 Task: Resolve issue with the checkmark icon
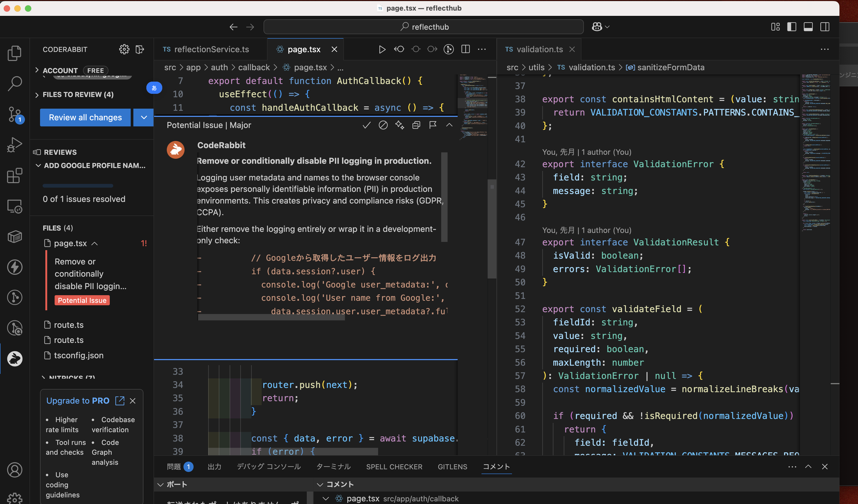tap(366, 125)
